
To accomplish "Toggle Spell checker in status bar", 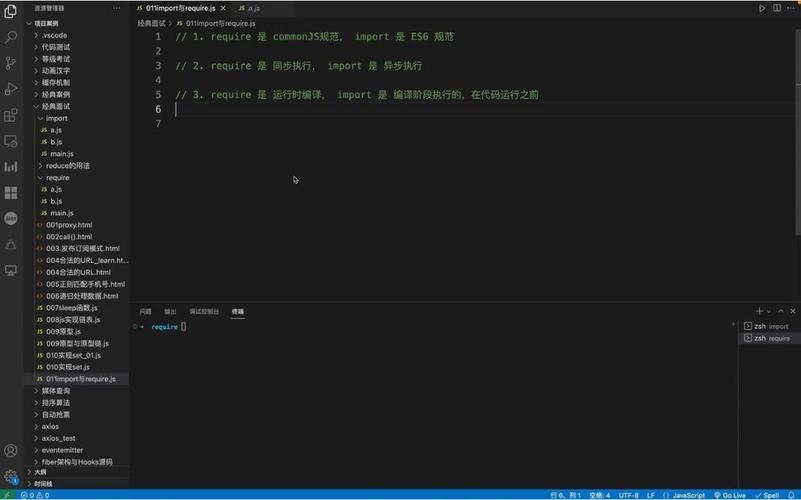I will click(767, 495).
